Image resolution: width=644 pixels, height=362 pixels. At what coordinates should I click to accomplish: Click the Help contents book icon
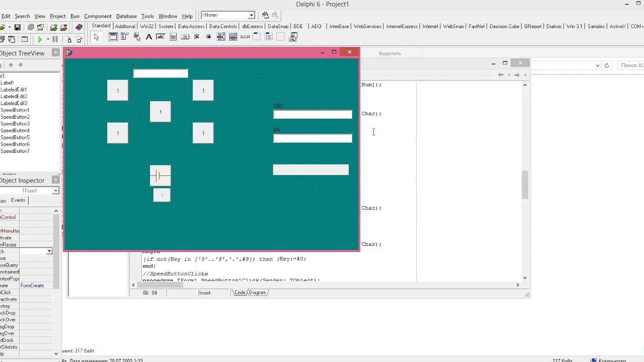(x=79, y=27)
